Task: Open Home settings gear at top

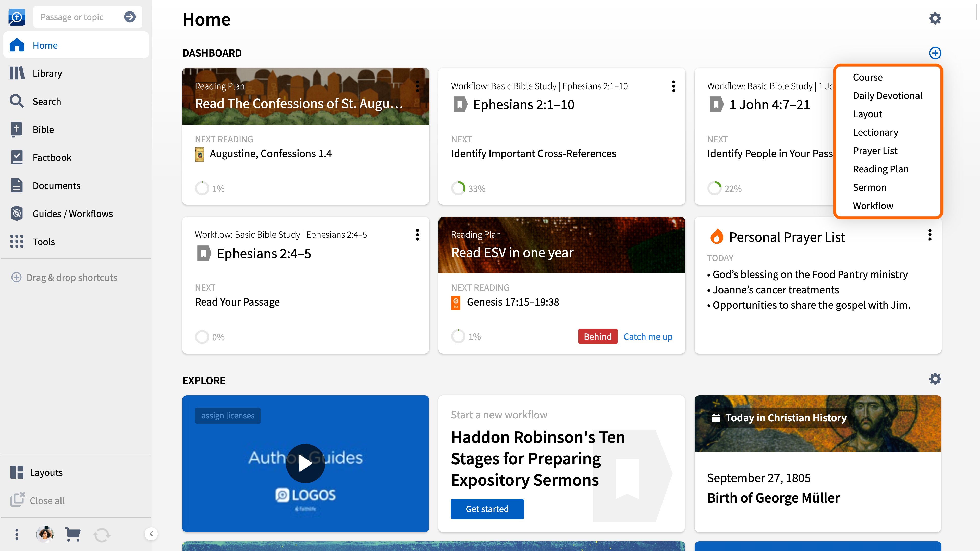Action: tap(935, 18)
